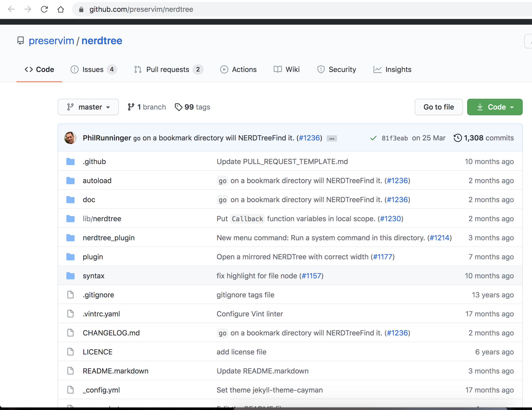The height and width of the screenshot is (410, 532).
Task: Open the Issues tab
Action: click(94, 69)
